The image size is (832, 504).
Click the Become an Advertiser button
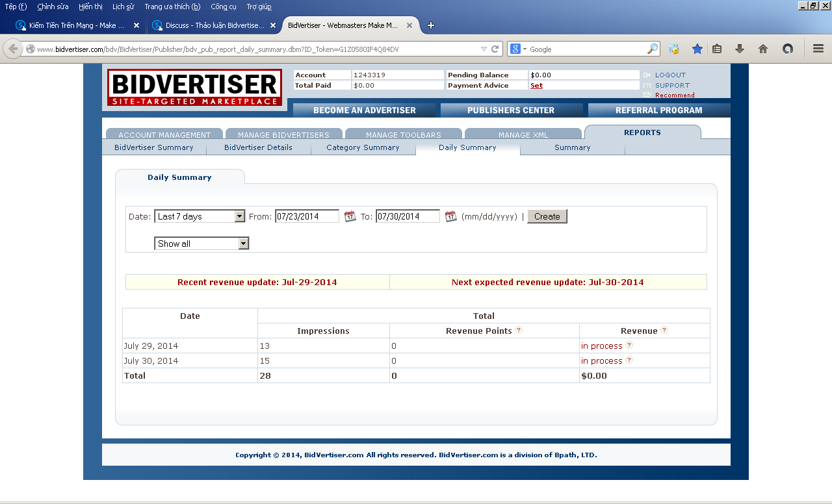tap(364, 110)
